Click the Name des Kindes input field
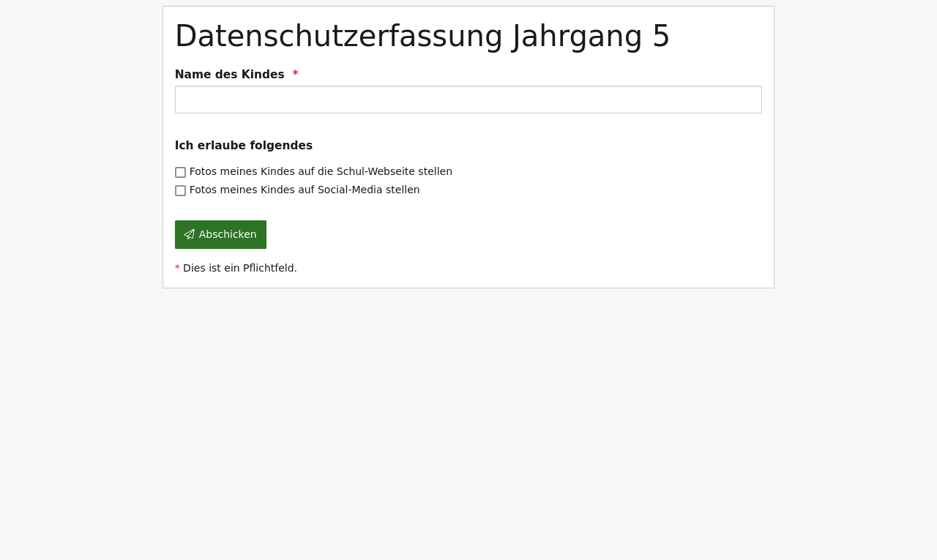 468,100
